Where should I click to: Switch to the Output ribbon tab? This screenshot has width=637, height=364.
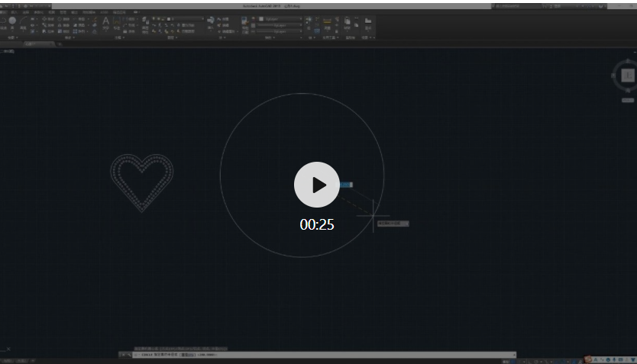click(x=74, y=12)
